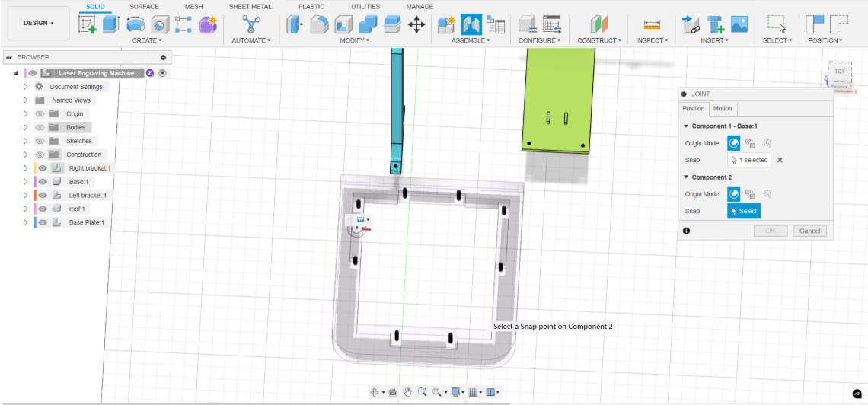Click the Component 2 Select snap button

tap(743, 212)
